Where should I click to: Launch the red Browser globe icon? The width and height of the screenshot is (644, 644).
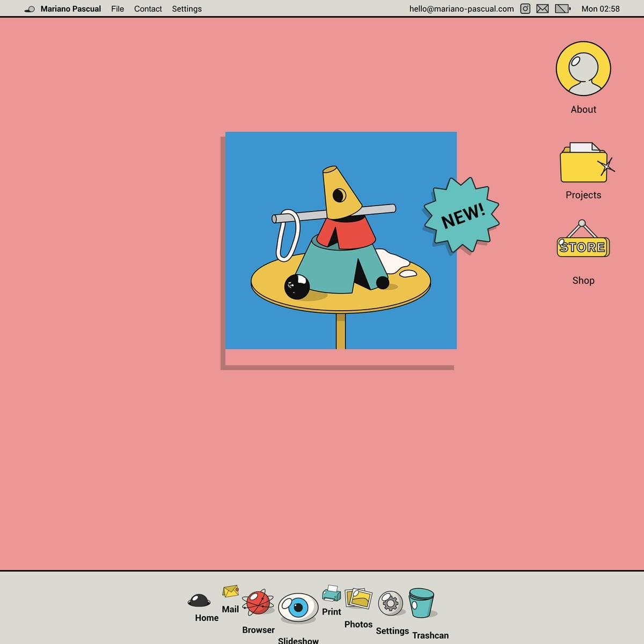(258, 602)
